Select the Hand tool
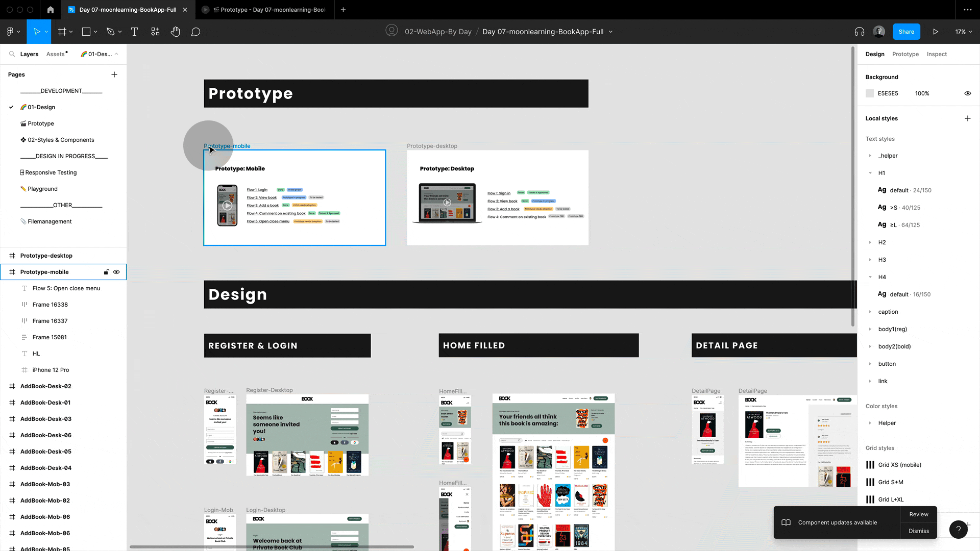The height and width of the screenshot is (551, 980). click(175, 32)
